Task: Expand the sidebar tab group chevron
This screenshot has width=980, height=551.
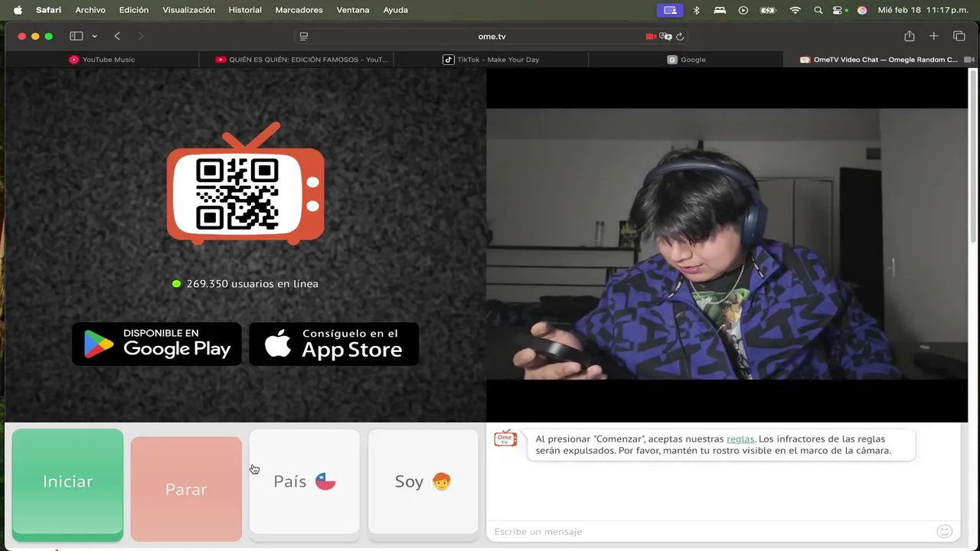Action: [94, 36]
